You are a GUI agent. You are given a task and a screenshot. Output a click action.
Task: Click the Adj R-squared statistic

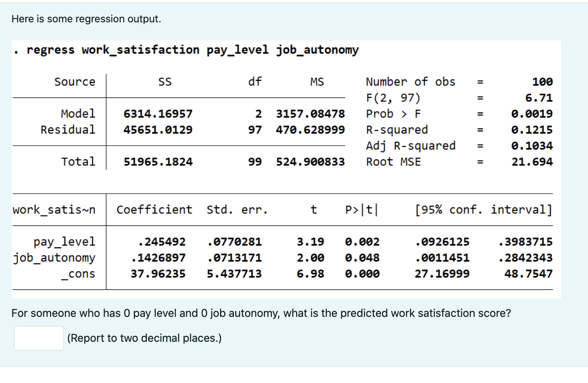tap(410, 146)
